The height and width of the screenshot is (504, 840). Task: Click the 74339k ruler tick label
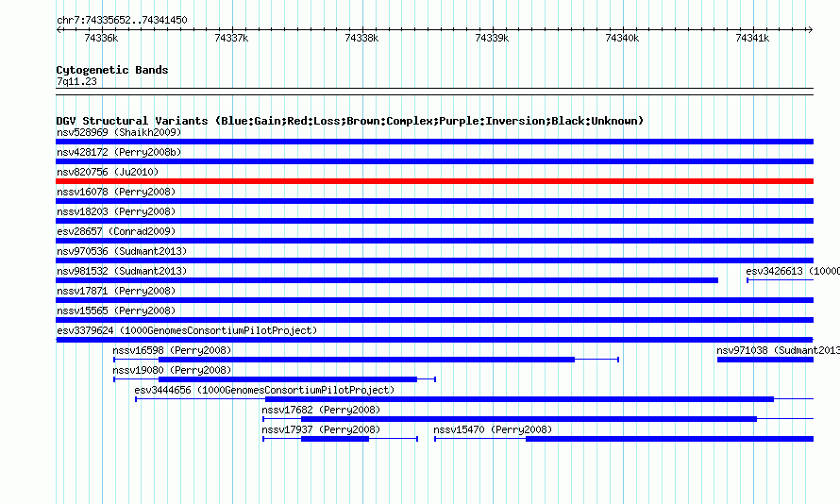[492, 38]
